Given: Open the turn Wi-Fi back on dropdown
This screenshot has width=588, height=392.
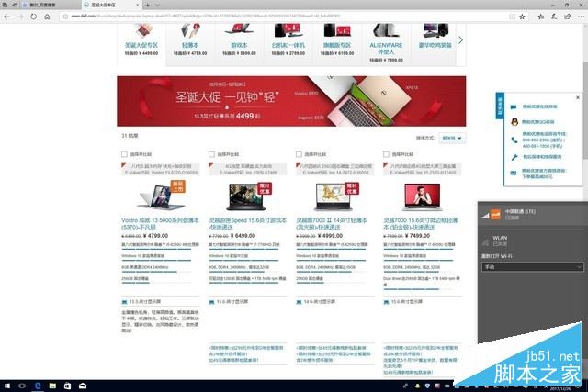Looking at the screenshot, I should [x=532, y=267].
